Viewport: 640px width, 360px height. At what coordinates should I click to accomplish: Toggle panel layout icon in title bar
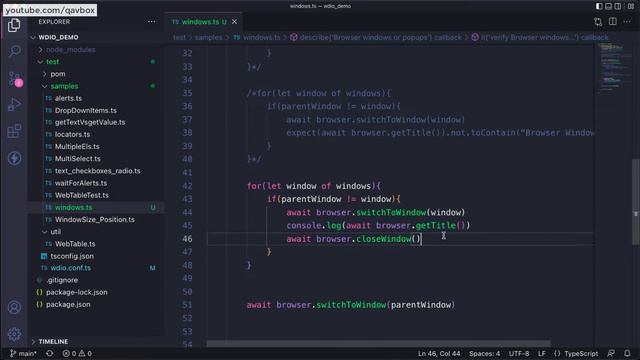click(608, 6)
